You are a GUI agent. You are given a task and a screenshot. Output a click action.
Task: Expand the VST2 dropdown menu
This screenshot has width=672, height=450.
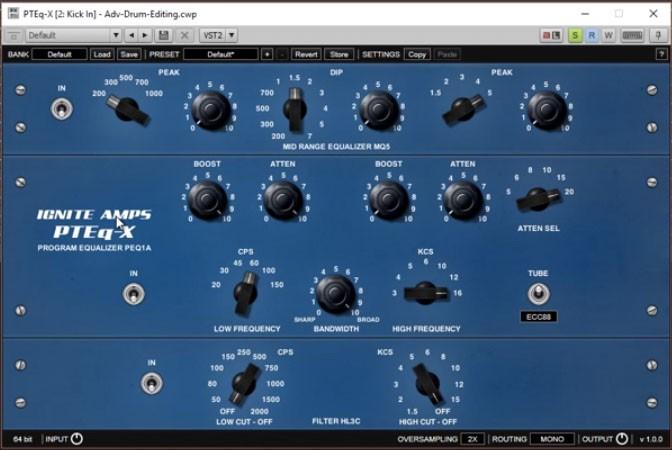click(x=217, y=35)
